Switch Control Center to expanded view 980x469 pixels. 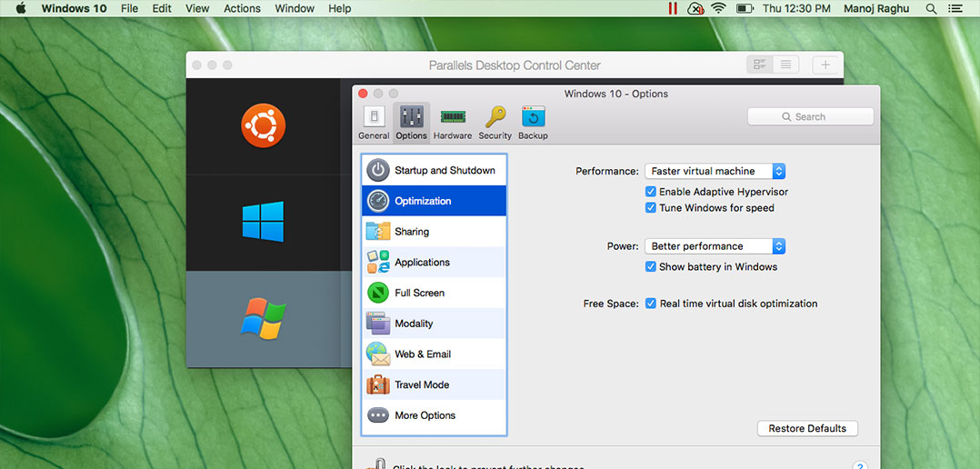click(760, 65)
